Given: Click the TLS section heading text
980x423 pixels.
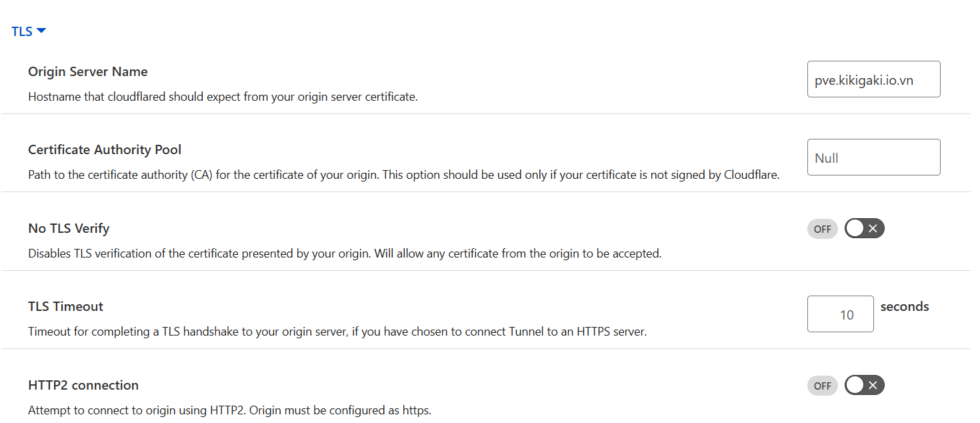Looking at the screenshot, I should pyautogui.click(x=22, y=31).
